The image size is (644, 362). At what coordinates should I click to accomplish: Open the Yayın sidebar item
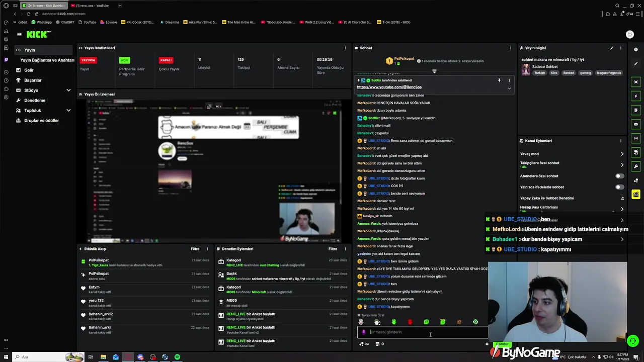point(44,50)
